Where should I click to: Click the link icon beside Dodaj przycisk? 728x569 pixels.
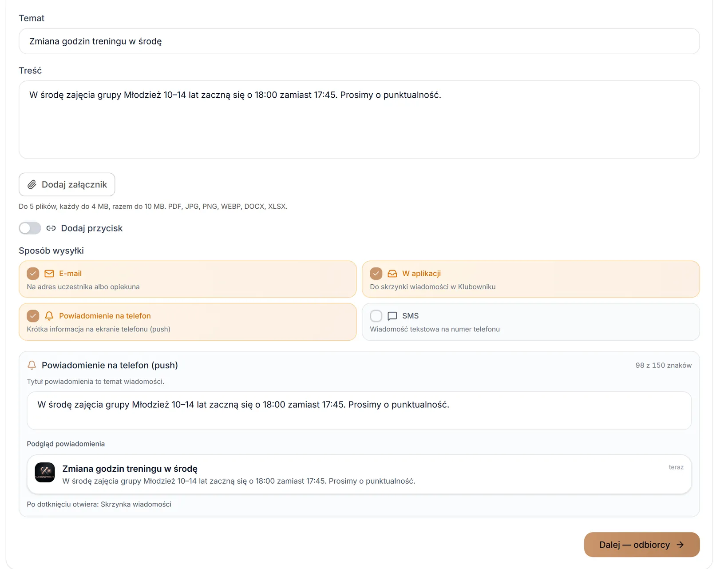tap(51, 228)
